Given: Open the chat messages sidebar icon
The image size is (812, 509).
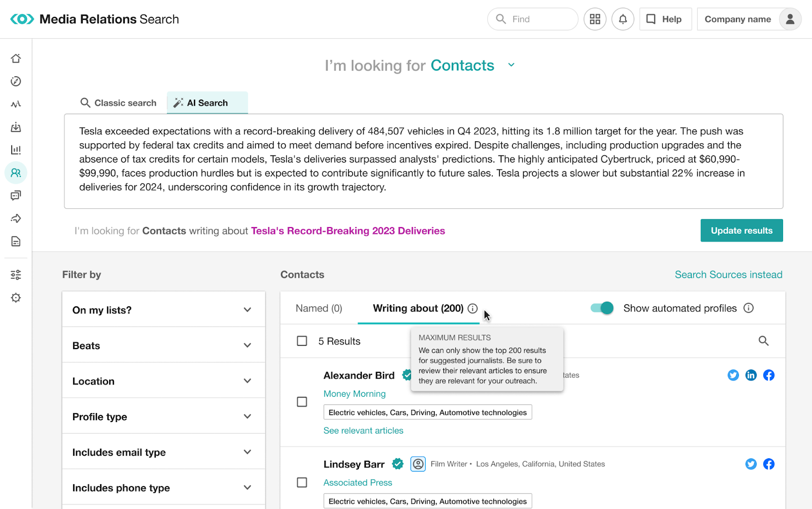Looking at the screenshot, I should [x=16, y=196].
